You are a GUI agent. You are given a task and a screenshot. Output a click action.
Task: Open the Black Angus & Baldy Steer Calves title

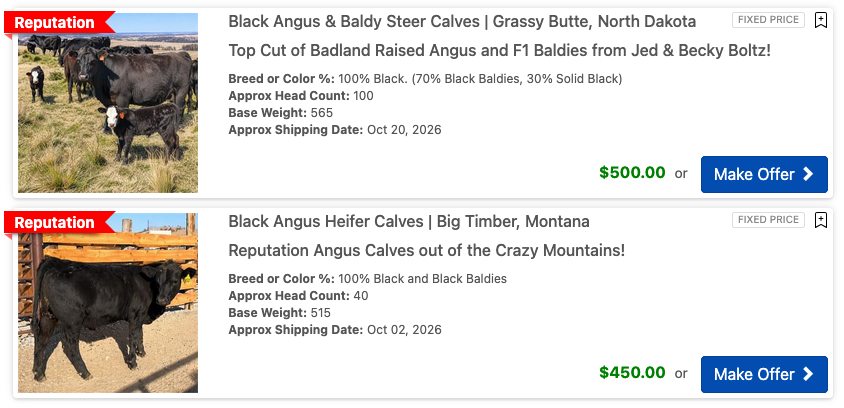pyautogui.click(x=462, y=21)
